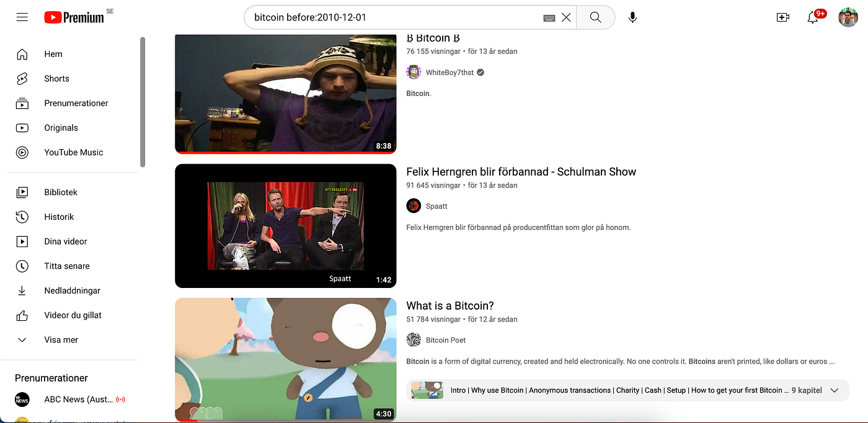Screen dimensions: 868x423
Task: Open Nedladdningar in the sidebar
Action: (x=73, y=290)
